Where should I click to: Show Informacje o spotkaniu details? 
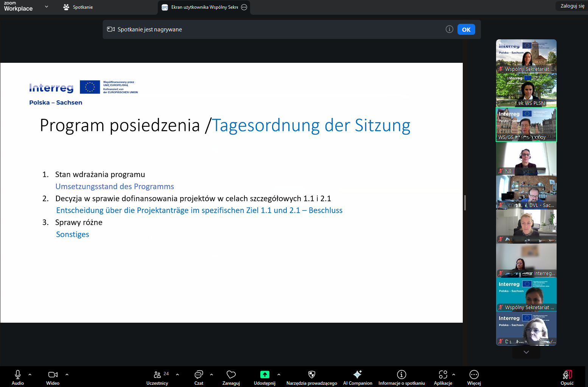pyautogui.click(x=401, y=377)
